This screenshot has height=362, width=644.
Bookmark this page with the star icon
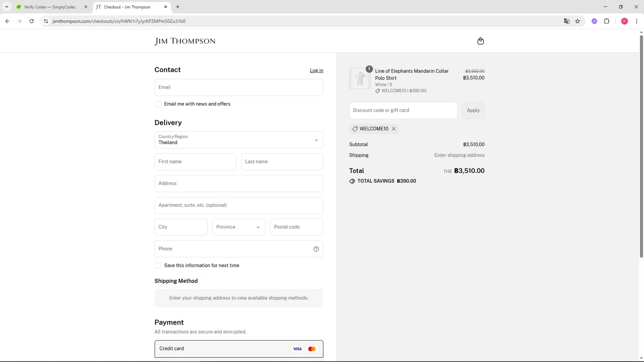pyautogui.click(x=578, y=21)
